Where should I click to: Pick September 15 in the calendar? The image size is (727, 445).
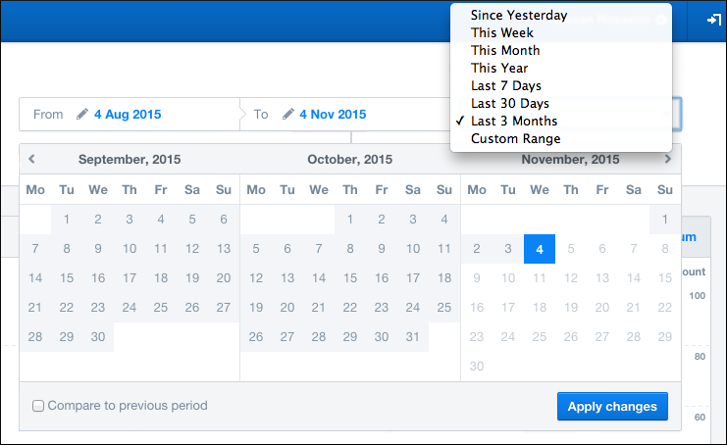tap(66, 279)
